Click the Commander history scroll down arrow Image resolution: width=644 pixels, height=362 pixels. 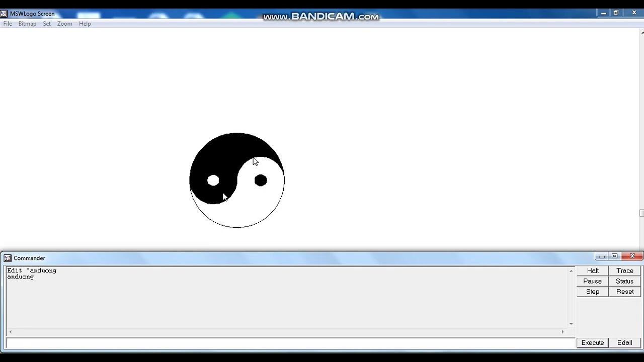[571, 324]
